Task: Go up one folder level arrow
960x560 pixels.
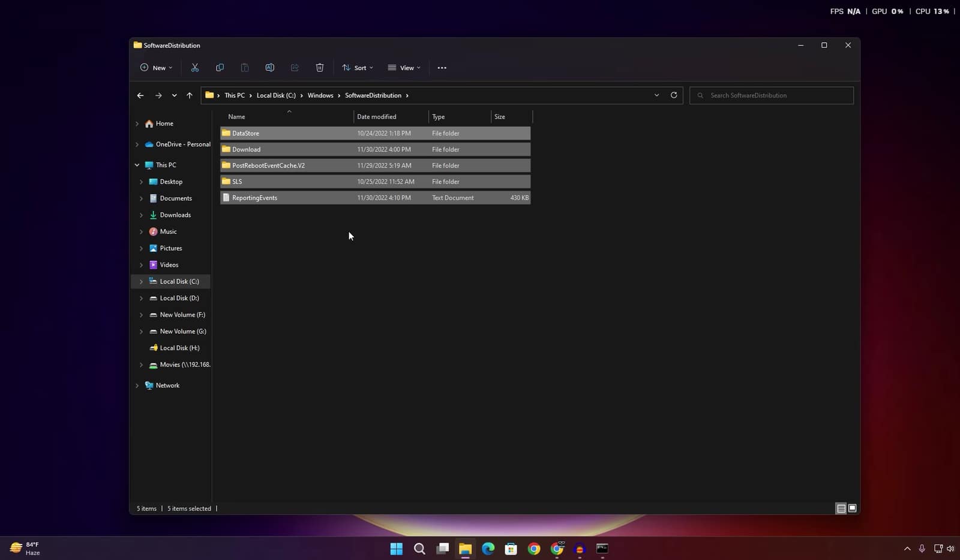Action: (190, 95)
